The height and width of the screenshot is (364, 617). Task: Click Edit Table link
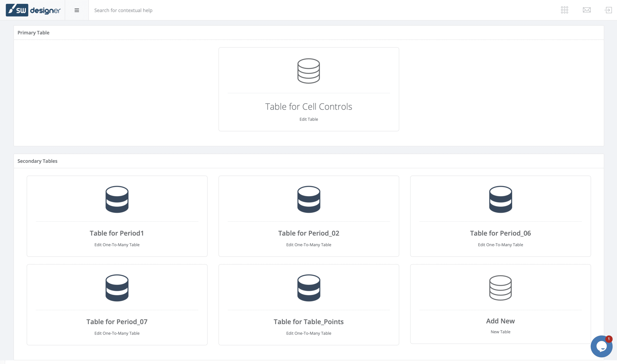[x=308, y=119]
